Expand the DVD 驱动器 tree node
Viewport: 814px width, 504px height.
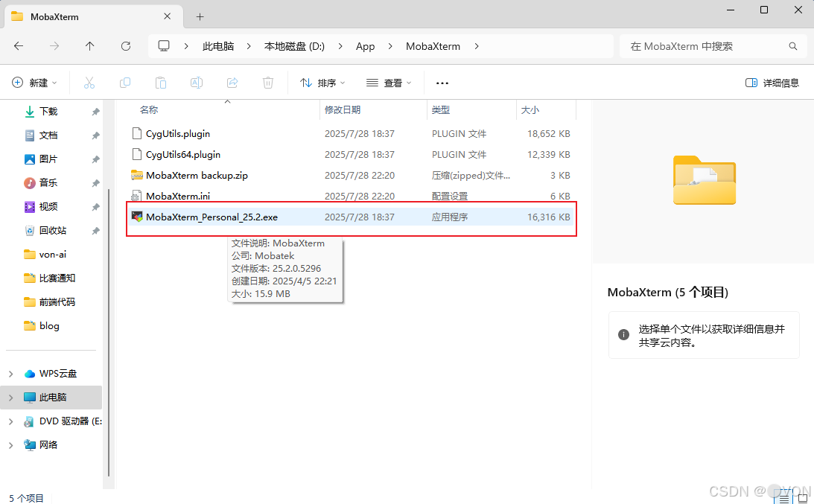tap(11, 421)
